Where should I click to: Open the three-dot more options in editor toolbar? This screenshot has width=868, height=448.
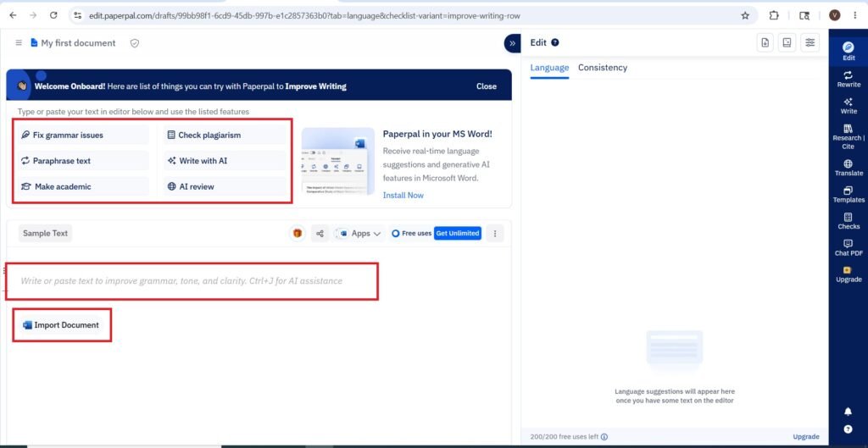[495, 234]
